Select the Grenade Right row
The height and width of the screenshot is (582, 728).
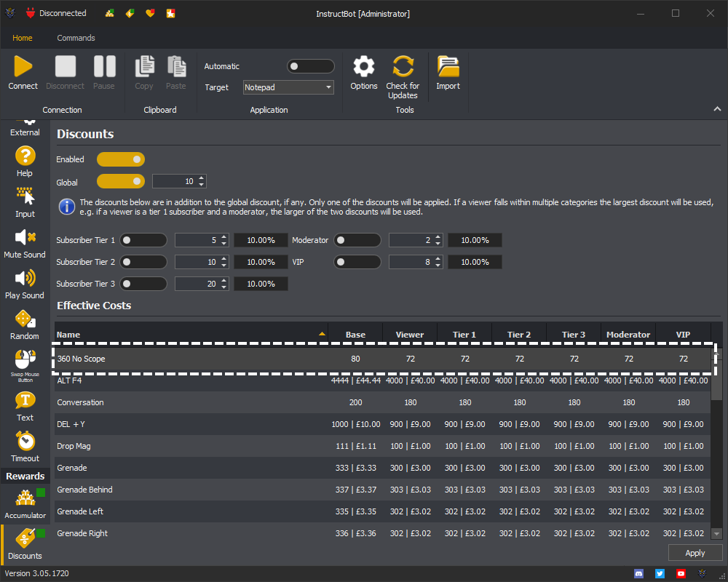[x=383, y=533]
